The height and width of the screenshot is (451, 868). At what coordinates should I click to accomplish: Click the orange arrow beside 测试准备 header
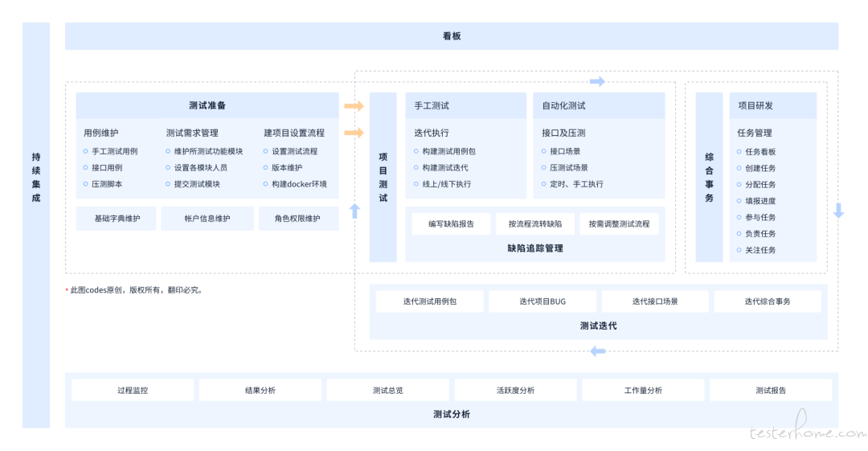[x=354, y=106]
